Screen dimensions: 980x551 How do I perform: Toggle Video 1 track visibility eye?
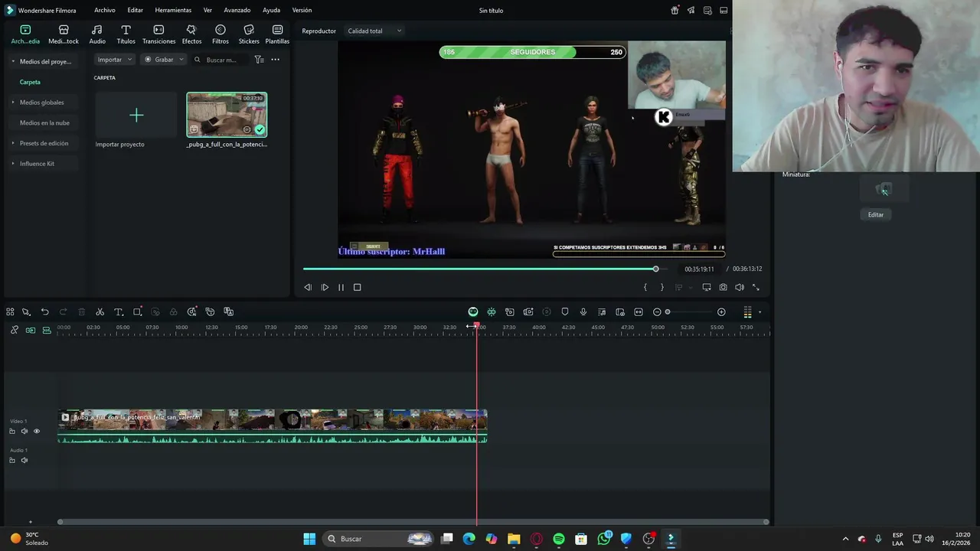point(36,432)
